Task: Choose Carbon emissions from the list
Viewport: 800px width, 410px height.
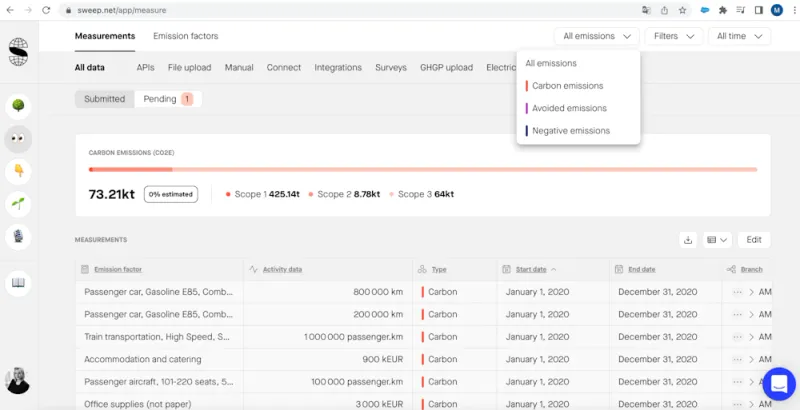Action: (x=567, y=86)
